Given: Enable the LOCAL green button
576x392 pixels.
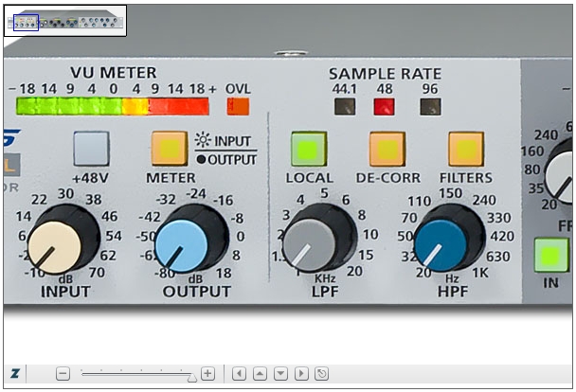Looking at the screenshot, I should click(309, 149).
